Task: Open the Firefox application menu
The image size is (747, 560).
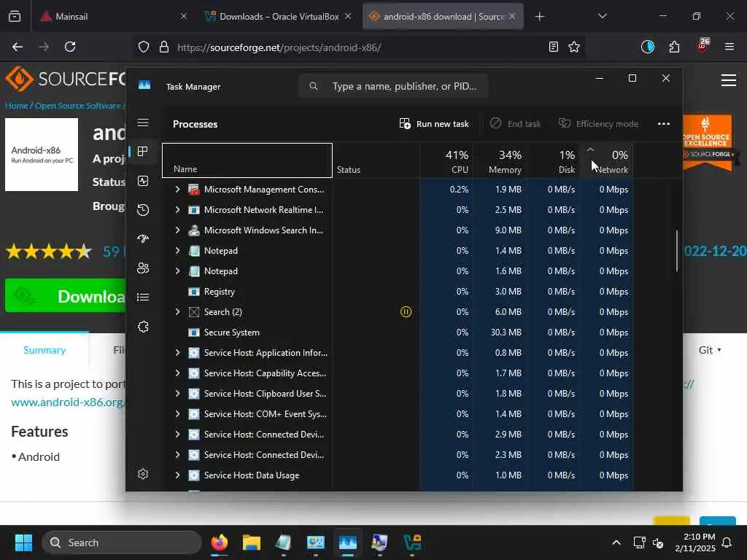Action: click(x=729, y=47)
